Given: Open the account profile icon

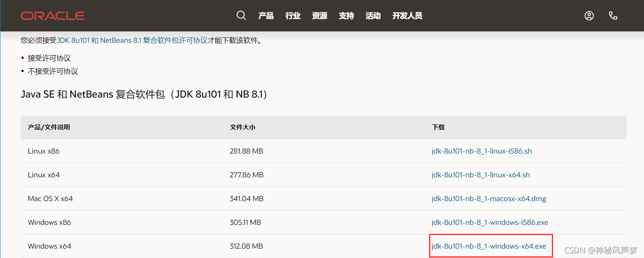Looking at the screenshot, I should click(x=589, y=16).
